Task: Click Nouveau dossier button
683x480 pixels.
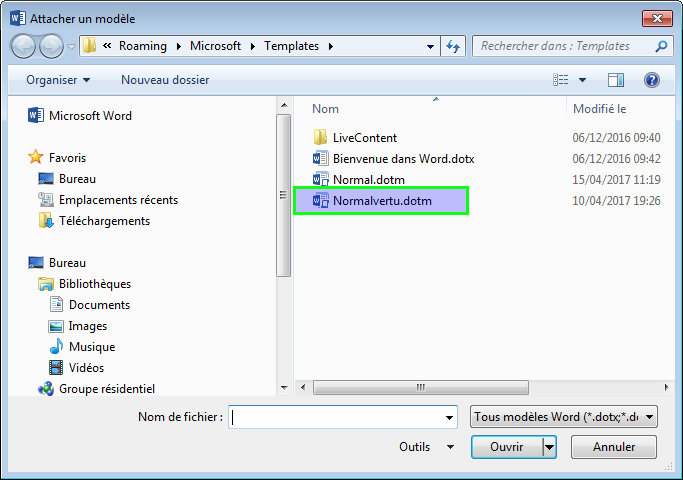Action: pyautogui.click(x=165, y=80)
